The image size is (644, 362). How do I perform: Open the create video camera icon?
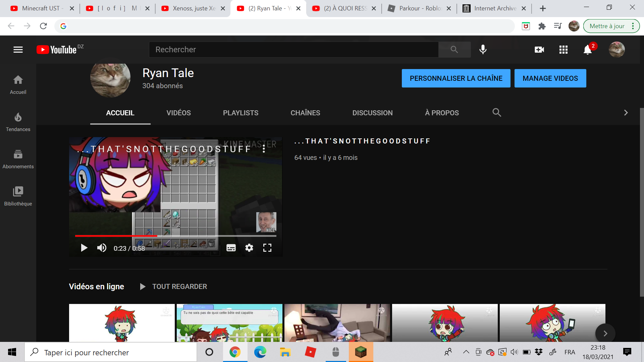click(539, 50)
